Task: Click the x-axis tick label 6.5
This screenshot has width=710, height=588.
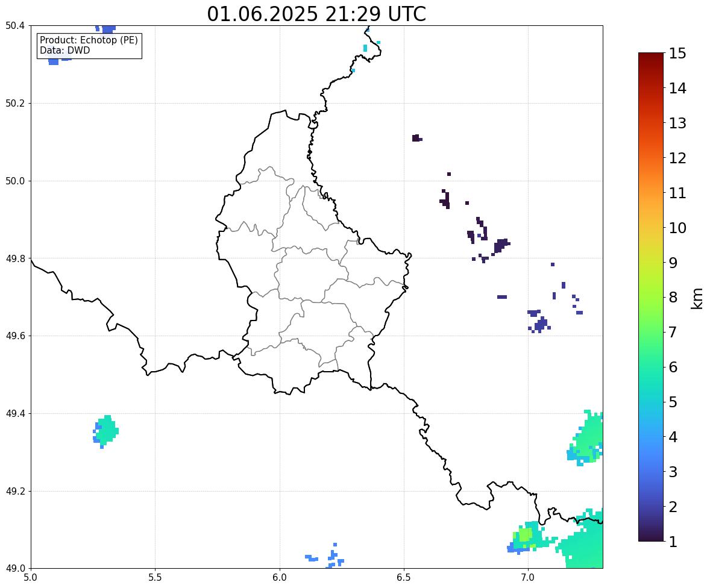Action: [x=404, y=578]
